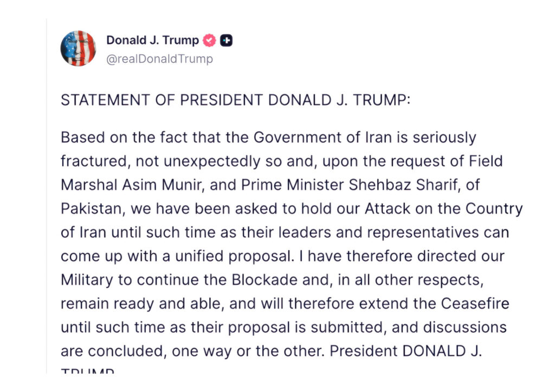This screenshot has width=555, height=392.
Task: Click the line starting "Based on the fact"
Action: point(268,138)
